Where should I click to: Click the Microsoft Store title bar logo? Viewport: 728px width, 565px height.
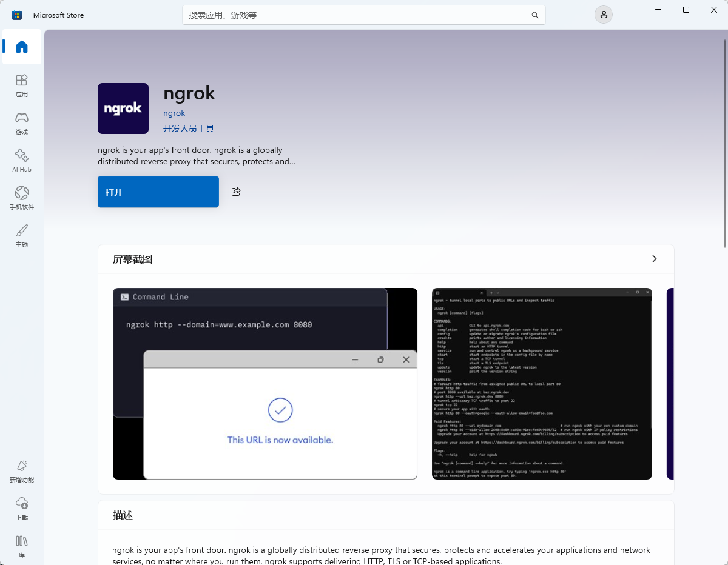tap(17, 15)
